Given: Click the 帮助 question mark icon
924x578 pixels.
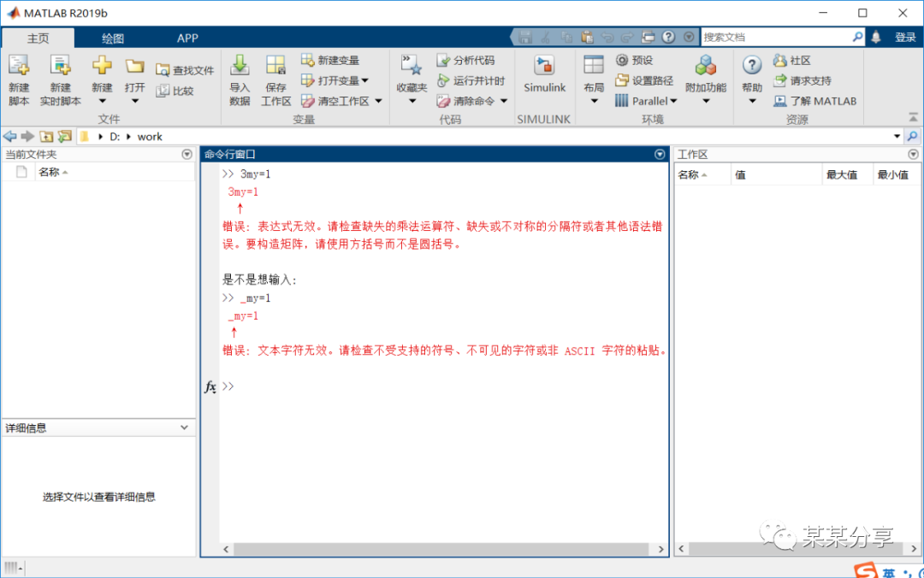Looking at the screenshot, I should click(x=752, y=65).
